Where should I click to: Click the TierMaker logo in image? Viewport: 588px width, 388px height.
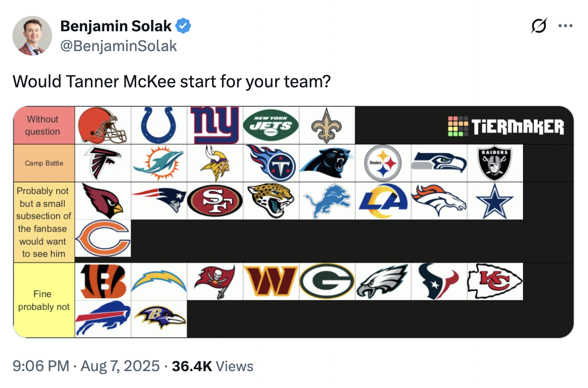pyautogui.click(x=506, y=126)
